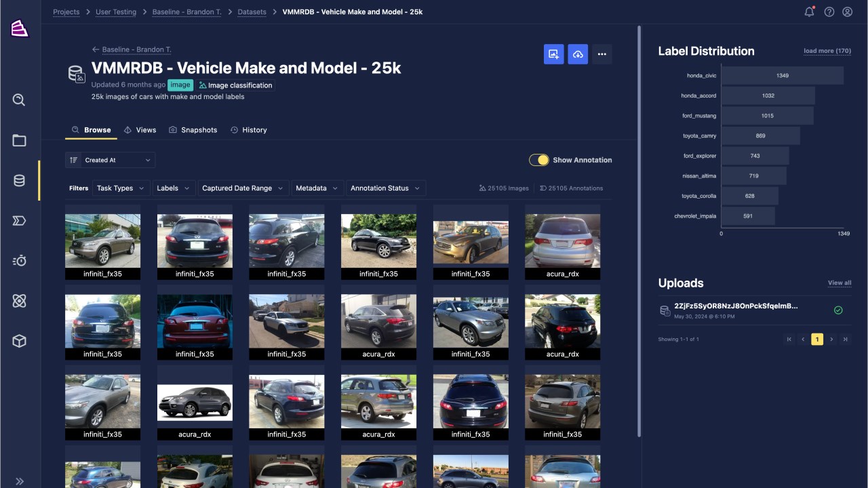Click the toyota_camry bar with 869
This screenshot has height=488, width=868.
point(761,136)
